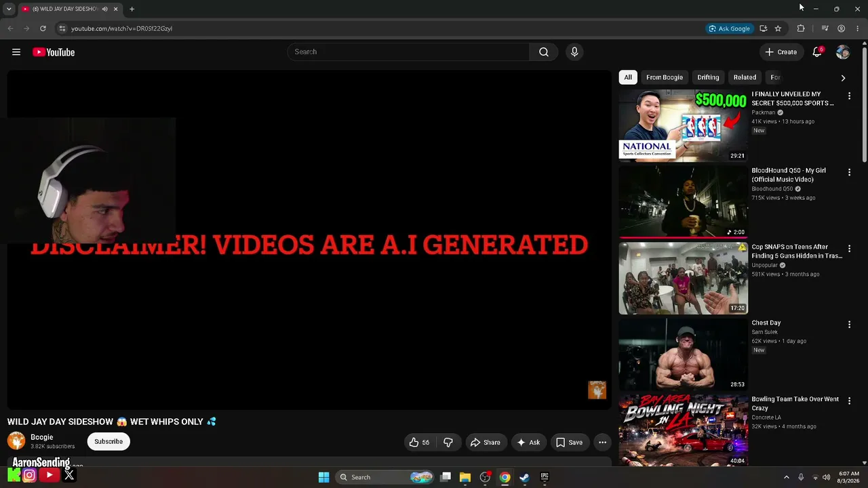
Task: Click the channel watermark in video corner
Action: 597,390
